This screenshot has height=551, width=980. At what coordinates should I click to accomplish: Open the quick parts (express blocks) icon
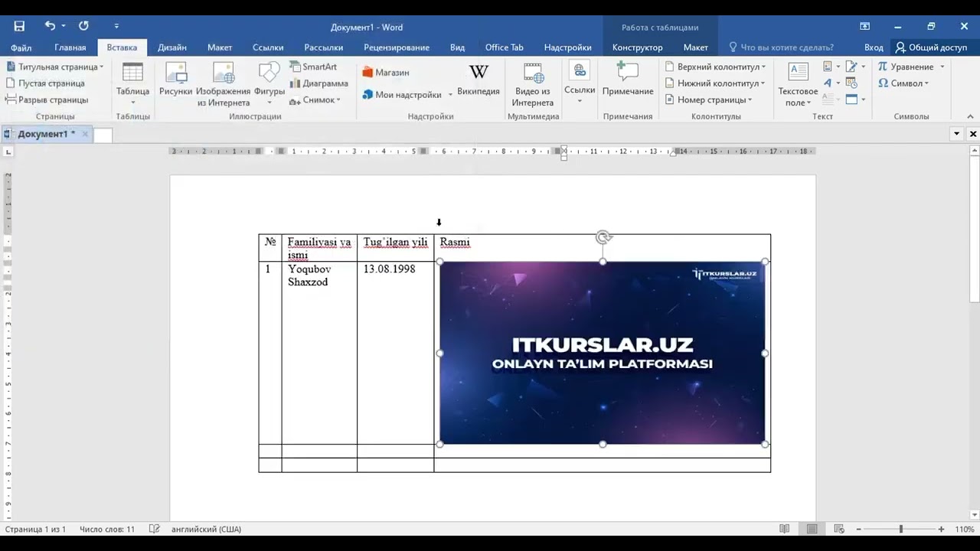pyautogui.click(x=828, y=67)
